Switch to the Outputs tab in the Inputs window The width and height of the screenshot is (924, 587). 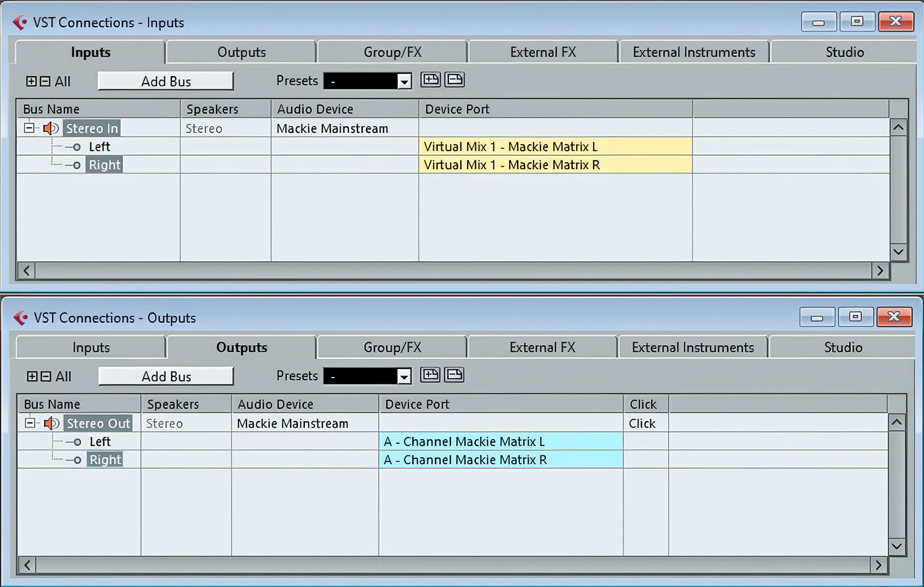click(241, 52)
